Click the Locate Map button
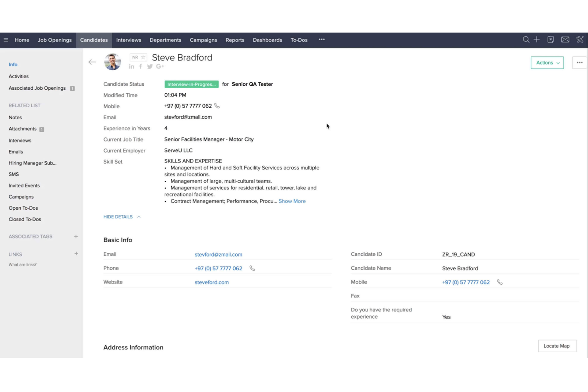Screen dimensions: 588x392 (557, 346)
